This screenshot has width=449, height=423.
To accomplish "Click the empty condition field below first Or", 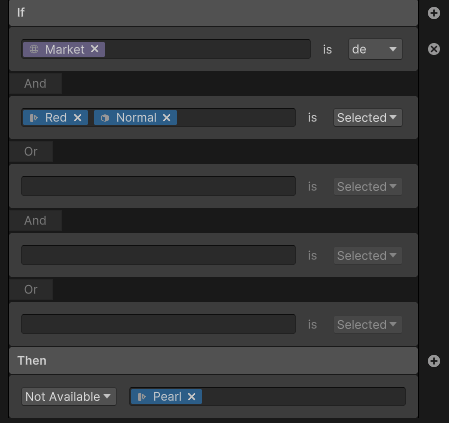I will coord(158,186).
